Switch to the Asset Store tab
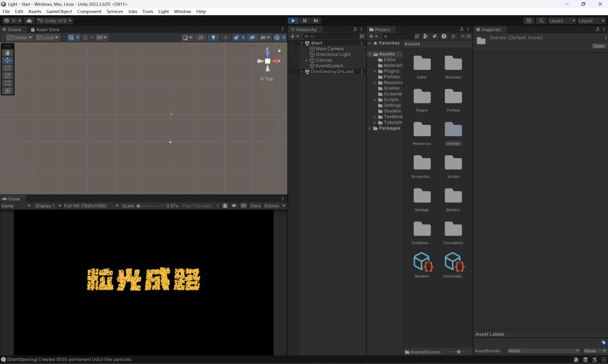 [45, 29]
